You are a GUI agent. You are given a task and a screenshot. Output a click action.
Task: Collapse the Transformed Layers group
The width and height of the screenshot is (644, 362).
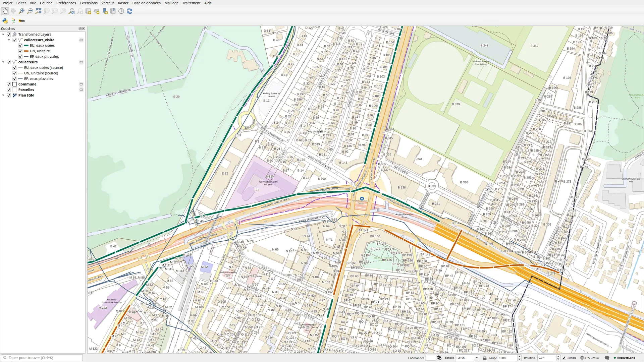[x=3, y=34]
